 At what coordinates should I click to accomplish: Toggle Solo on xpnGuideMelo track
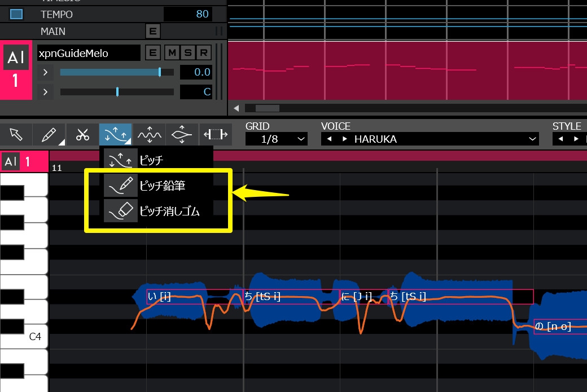click(188, 53)
